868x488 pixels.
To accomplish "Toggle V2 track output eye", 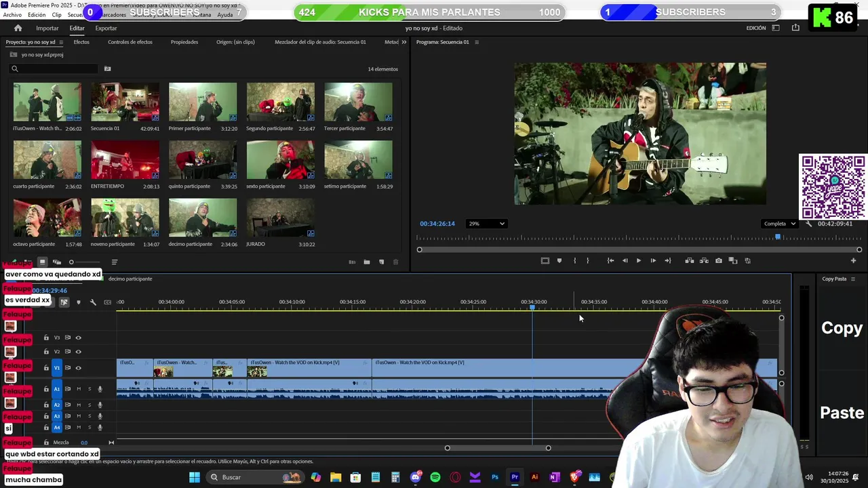I will tap(78, 352).
